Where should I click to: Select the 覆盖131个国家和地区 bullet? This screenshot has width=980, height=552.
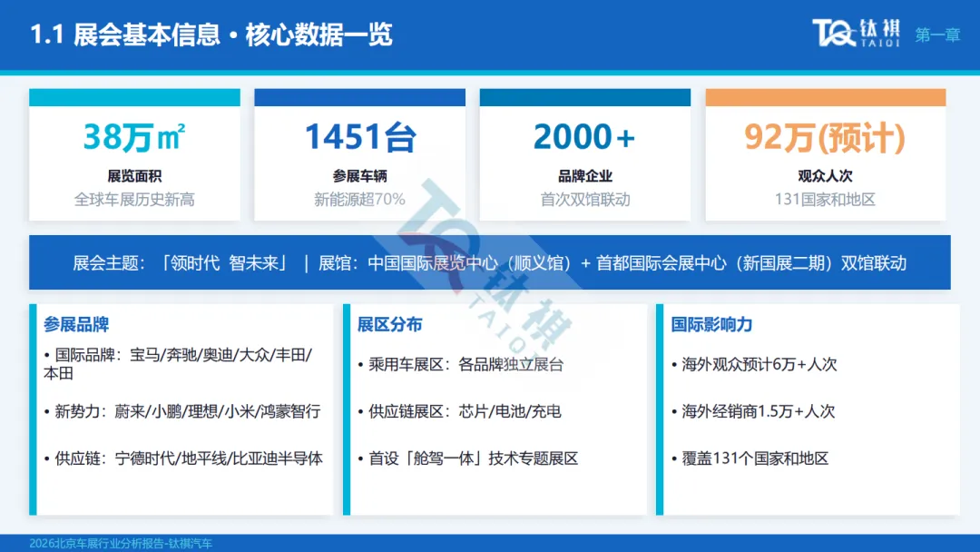750,458
